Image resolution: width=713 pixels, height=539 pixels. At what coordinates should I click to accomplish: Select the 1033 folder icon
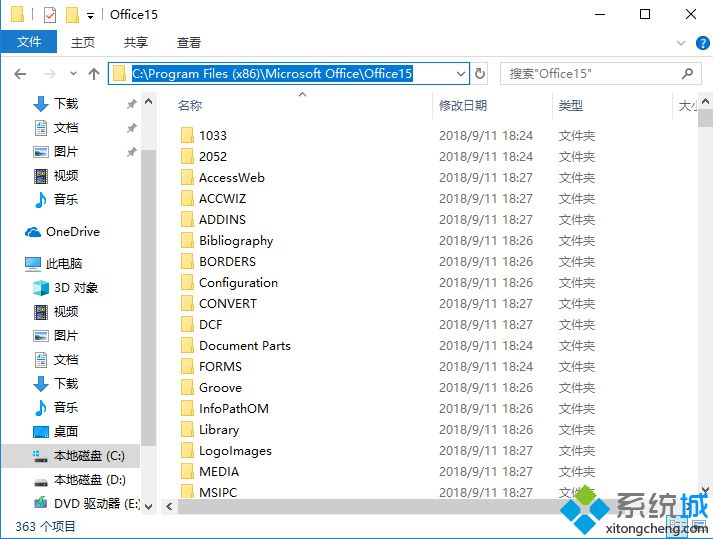tap(187, 135)
